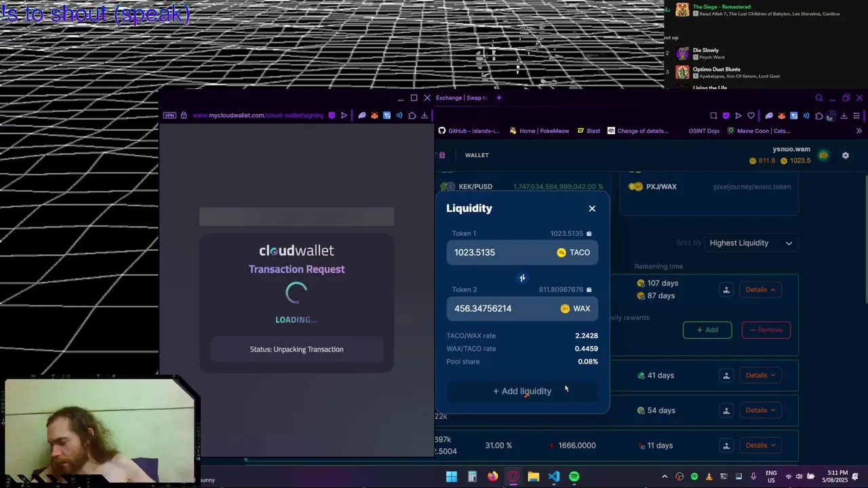Screen dimensions: 868x488
Task: Use max Token 1 wallet balance 1023.5135
Action: click(571, 233)
